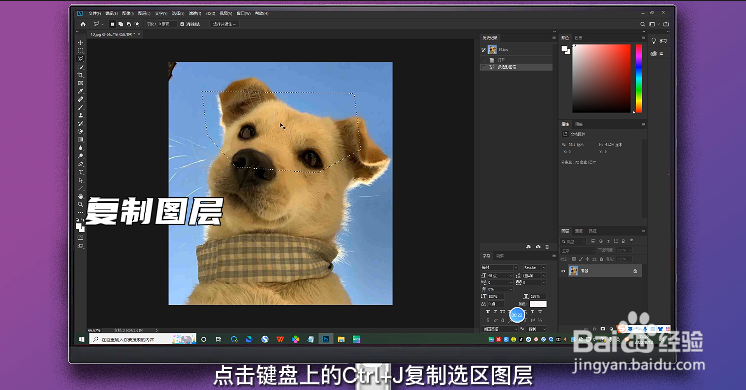The width and height of the screenshot is (746, 390).
Task: Open the Image menu
Action: pos(127,13)
